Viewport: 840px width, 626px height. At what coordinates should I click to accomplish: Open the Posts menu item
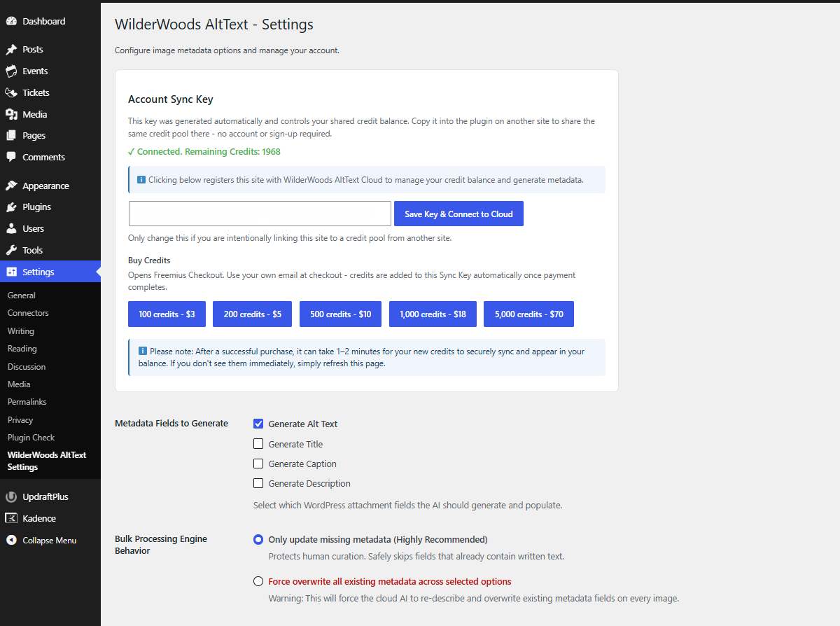pos(50,50)
